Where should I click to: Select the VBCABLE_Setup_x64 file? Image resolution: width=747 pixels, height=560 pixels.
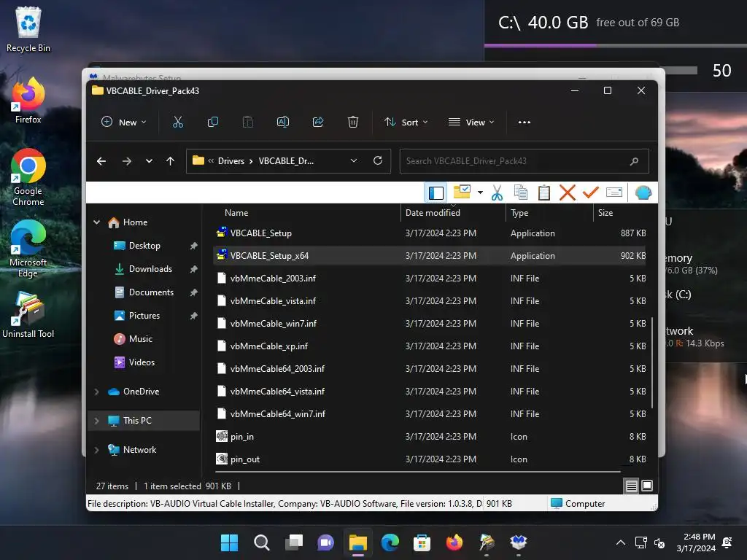click(x=430, y=256)
